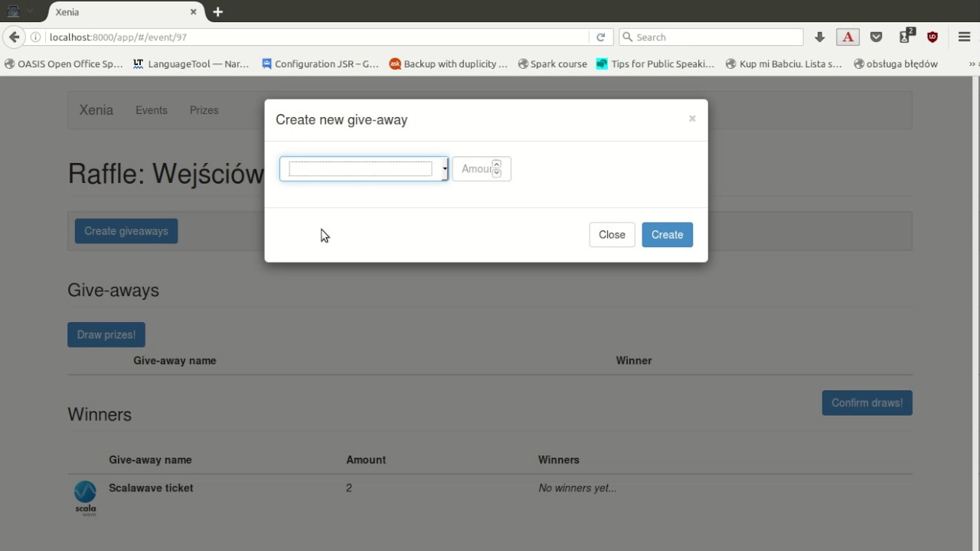Click the uBlock Origin shield icon
The width and height of the screenshot is (980, 551).
(x=933, y=37)
